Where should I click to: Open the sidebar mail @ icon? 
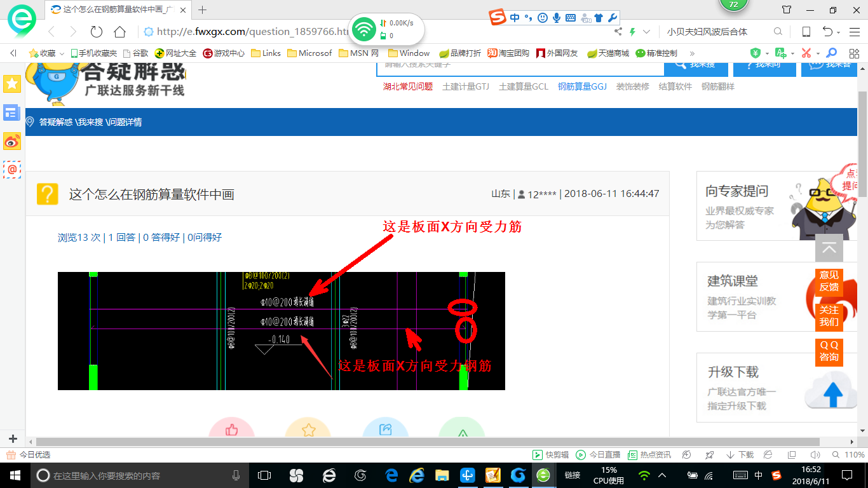tap(12, 170)
